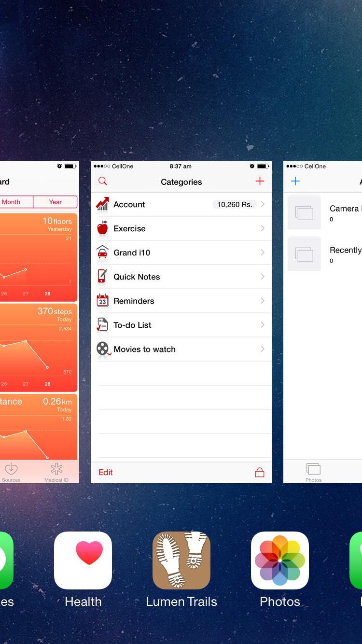Tap the search magnifier in Lumen Trails
Image resolution: width=362 pixels, height=644 pixels.
[102, 182]
